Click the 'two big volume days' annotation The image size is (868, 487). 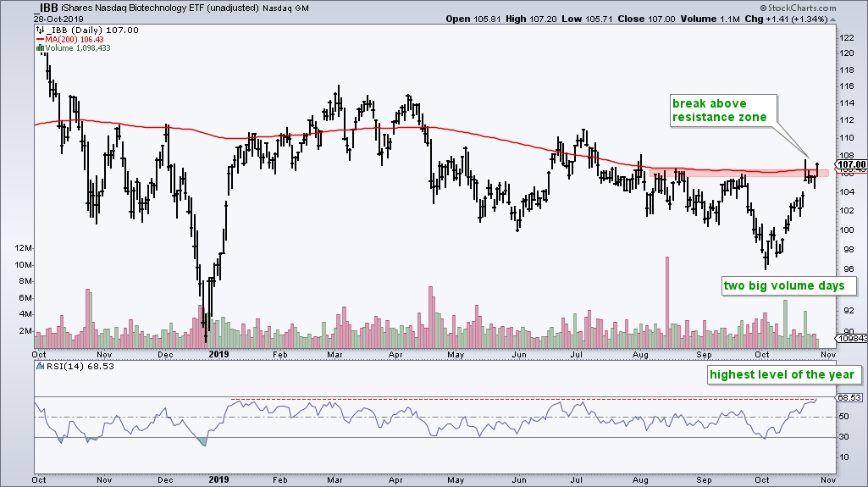click(x=788, y=285)
